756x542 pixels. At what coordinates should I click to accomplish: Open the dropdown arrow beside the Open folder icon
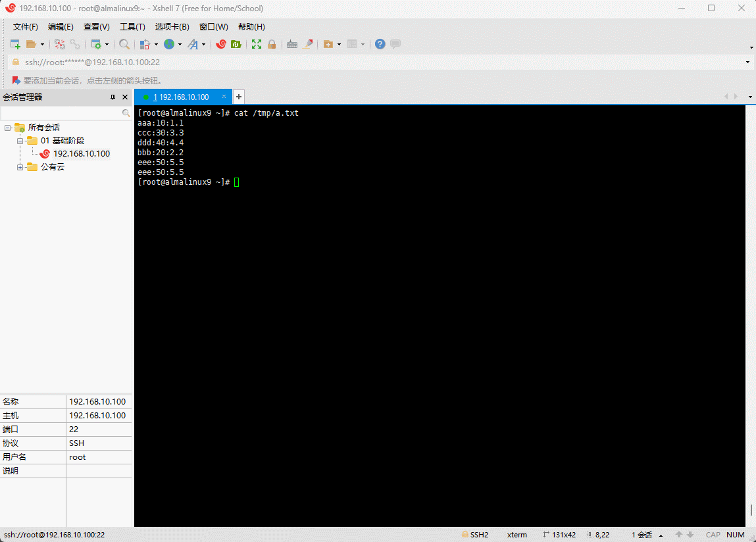(x=43, y=45)
